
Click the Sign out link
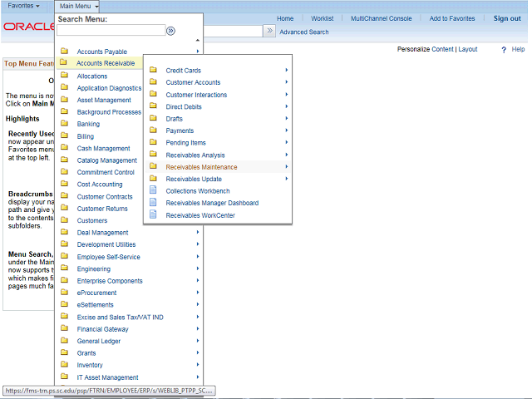507,18
